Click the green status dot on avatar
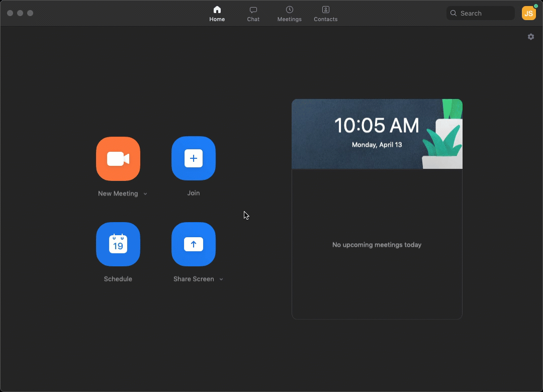The width and height of the screenshot is (543, 392). tap(535, 7)
